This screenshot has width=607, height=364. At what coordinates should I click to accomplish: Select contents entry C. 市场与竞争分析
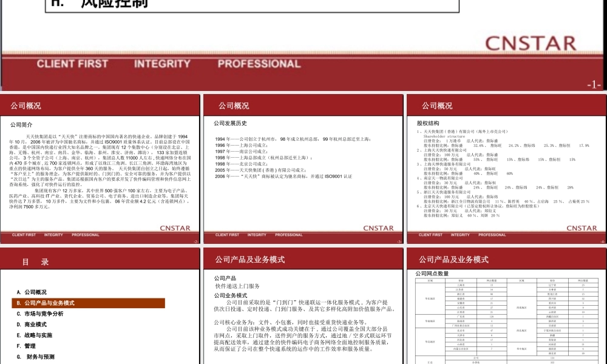click(40, 314)
